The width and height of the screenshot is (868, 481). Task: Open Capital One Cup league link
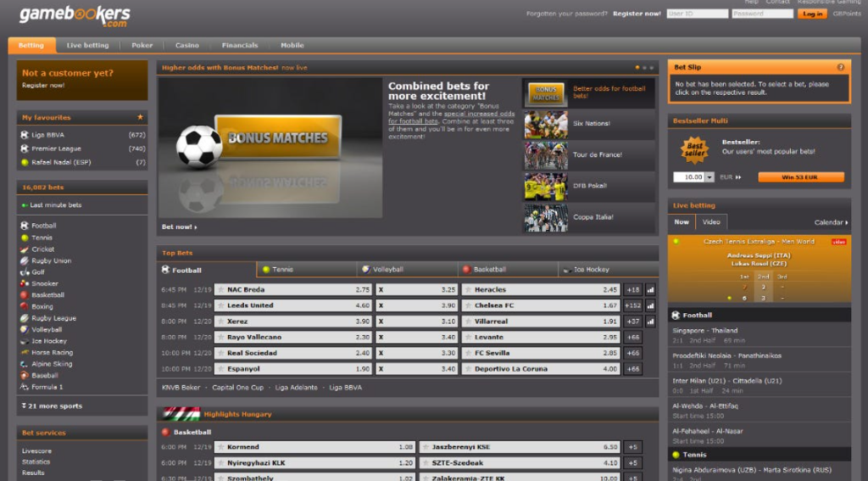(x=237, y=388)
